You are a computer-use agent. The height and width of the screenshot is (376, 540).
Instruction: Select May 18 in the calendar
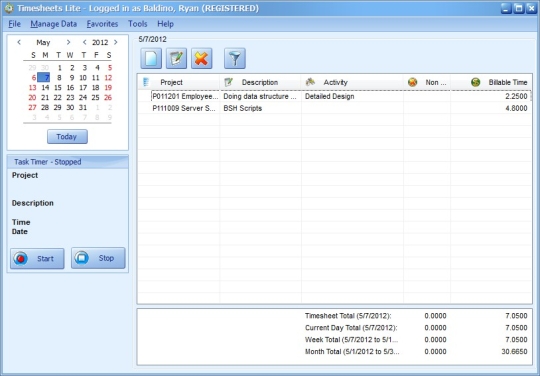pos(95,87)
